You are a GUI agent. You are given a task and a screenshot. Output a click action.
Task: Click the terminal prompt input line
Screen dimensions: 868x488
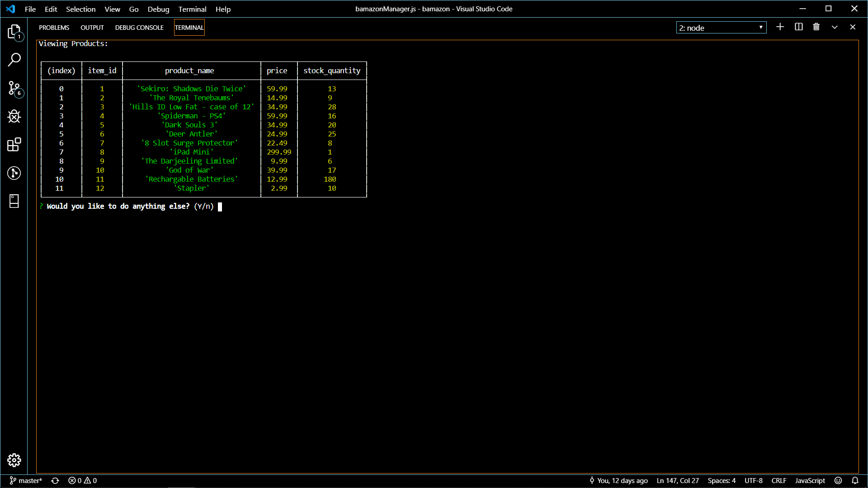coord(131,206)
